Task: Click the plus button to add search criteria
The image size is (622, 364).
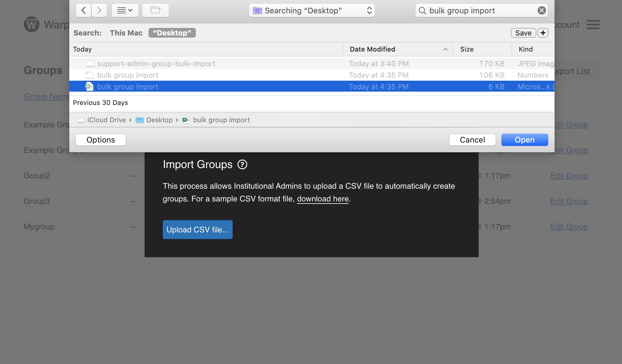Action: click(543, 33)
